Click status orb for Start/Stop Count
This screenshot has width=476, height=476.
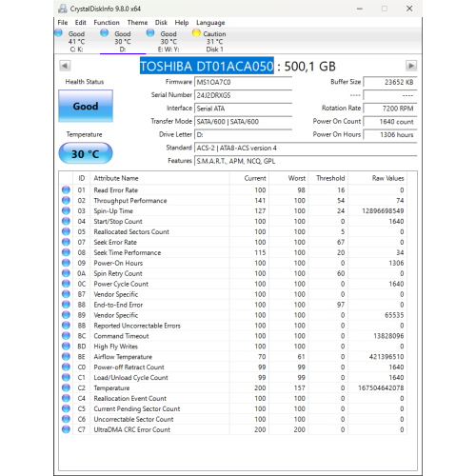click(66, 221)
